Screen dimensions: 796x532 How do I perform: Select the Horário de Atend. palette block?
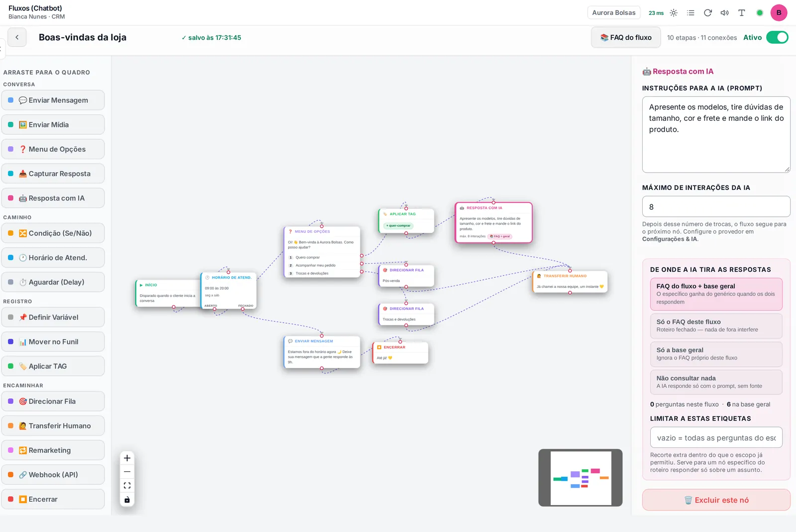[x=53, y=258]
